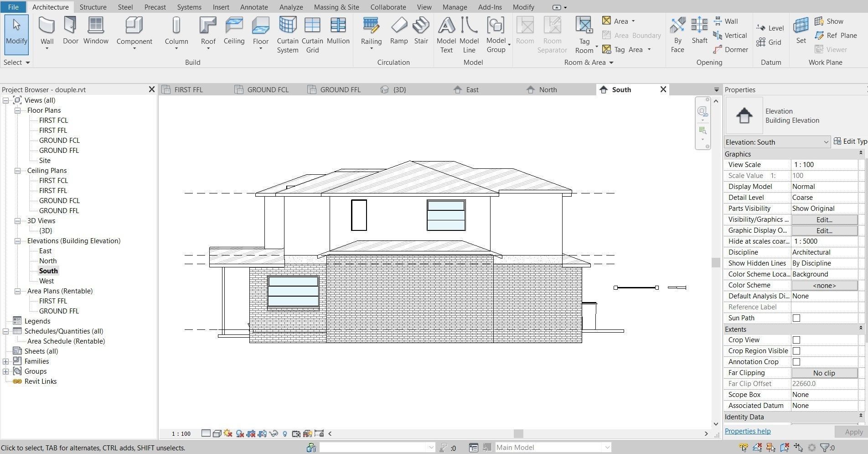Viewport: 868px width, 454px height.
Task: Select the Wall tool in Build panel
Action: 47,32
